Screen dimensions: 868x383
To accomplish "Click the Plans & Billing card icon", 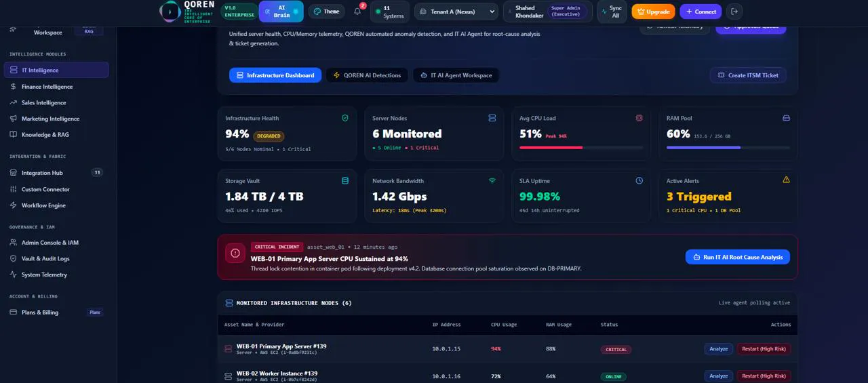I will [14, 313].
